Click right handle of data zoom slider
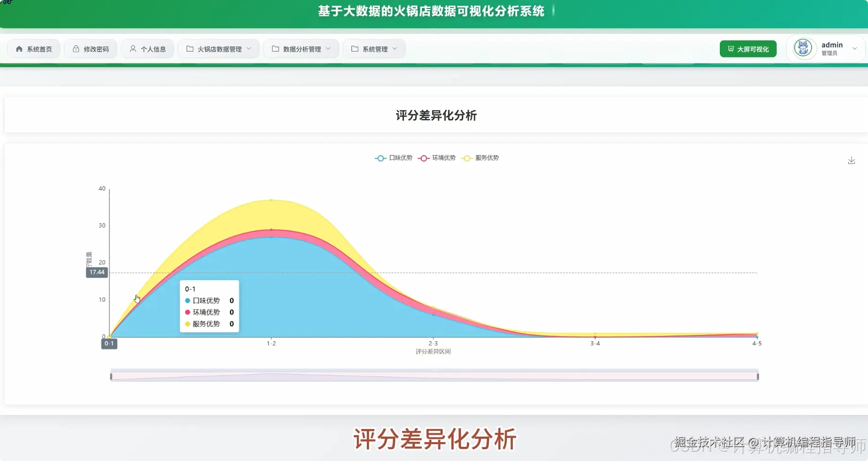868x461 pixels. tap(758, 376)
